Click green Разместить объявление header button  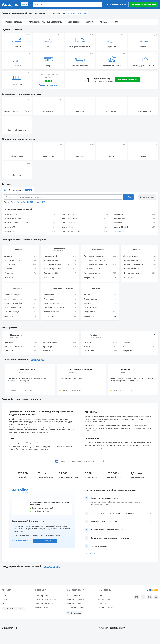144,4
